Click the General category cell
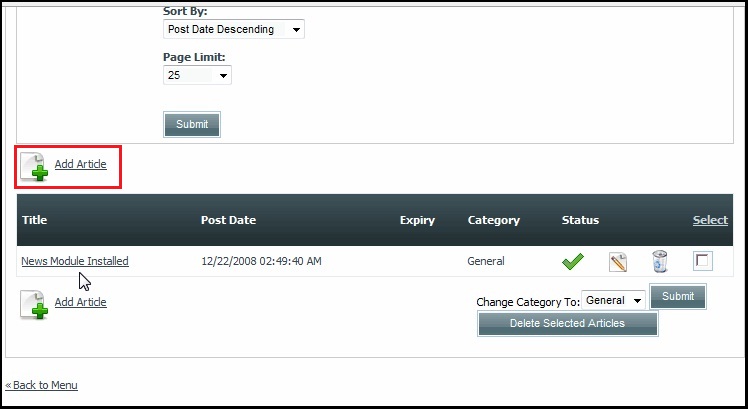 [486, 261]
